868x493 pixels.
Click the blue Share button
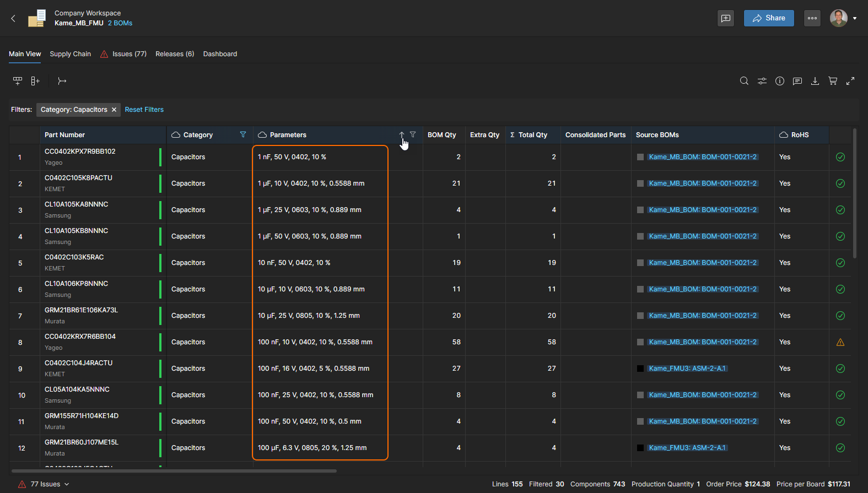769,18
